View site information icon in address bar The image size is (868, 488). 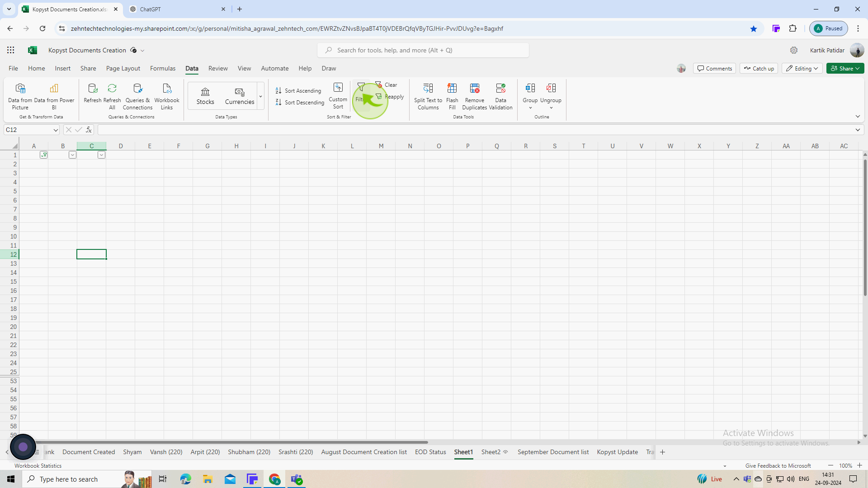pos(62,28)
